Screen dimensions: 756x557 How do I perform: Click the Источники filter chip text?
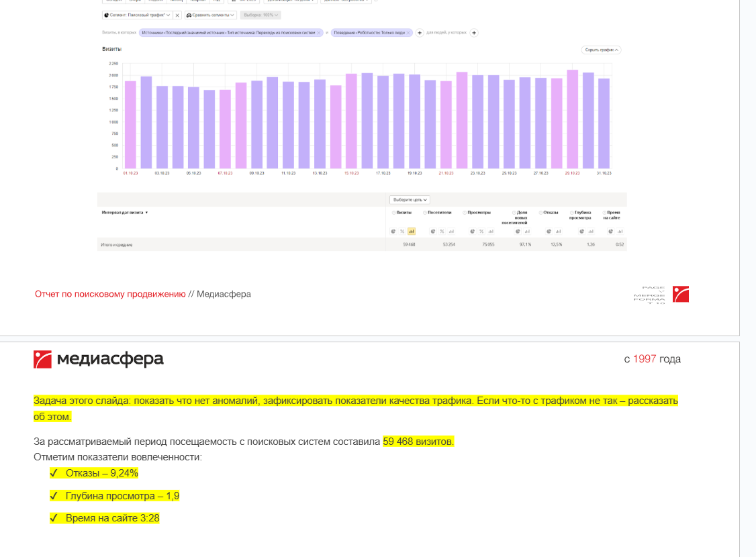pos(228,33)
